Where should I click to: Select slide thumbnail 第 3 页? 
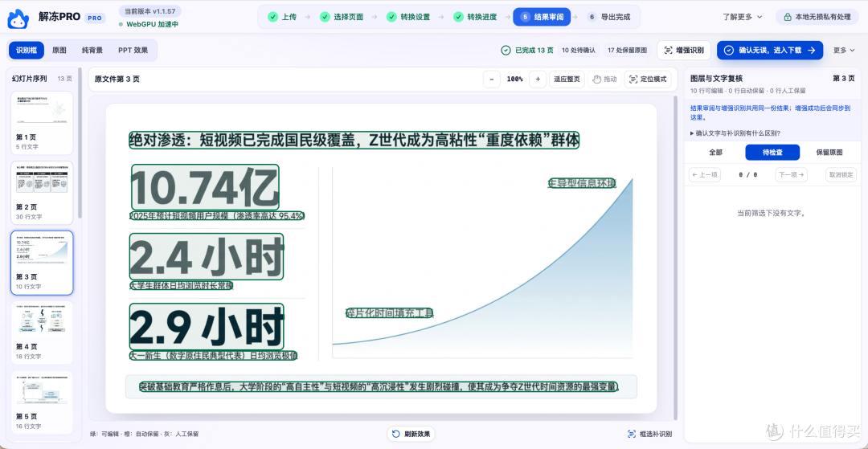pos(42,263)
